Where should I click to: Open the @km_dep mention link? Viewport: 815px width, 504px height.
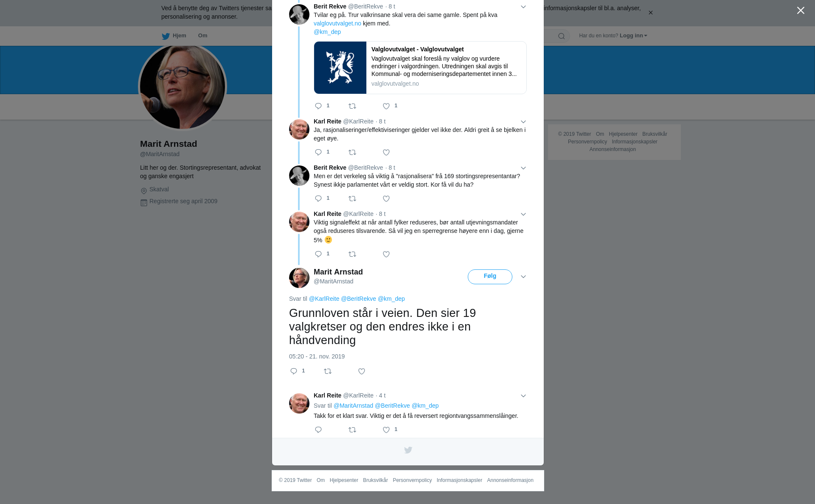[327, 32]
